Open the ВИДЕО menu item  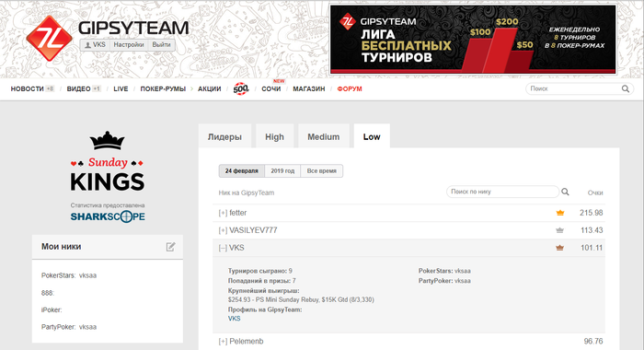[x=78, y=88]
